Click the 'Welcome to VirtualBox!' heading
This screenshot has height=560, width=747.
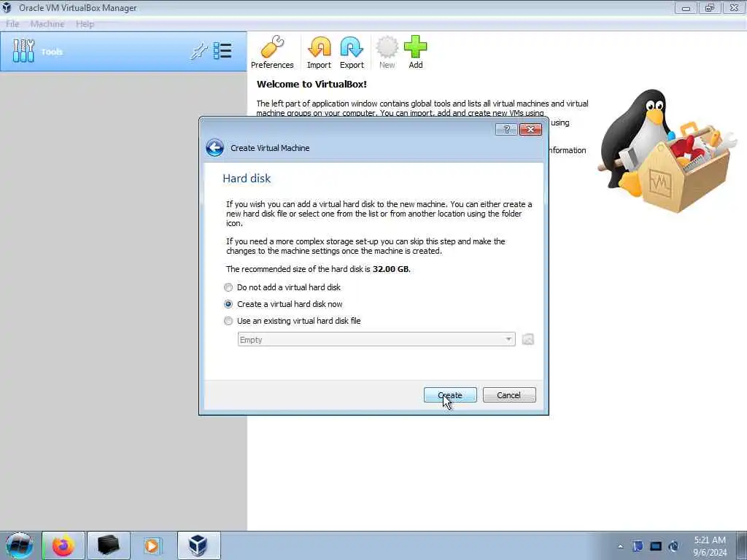pos(311,85)
